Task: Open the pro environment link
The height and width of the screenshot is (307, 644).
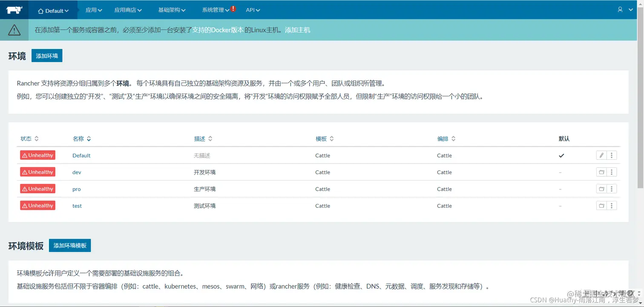Action: [x=76, y=189]
